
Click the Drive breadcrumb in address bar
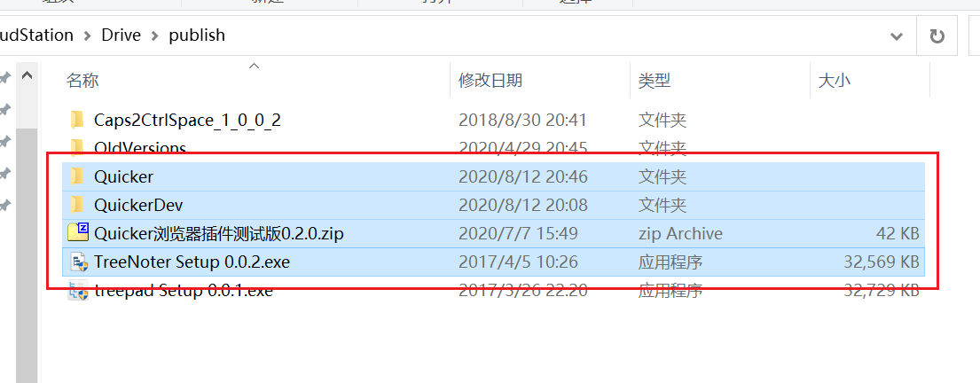122,35
